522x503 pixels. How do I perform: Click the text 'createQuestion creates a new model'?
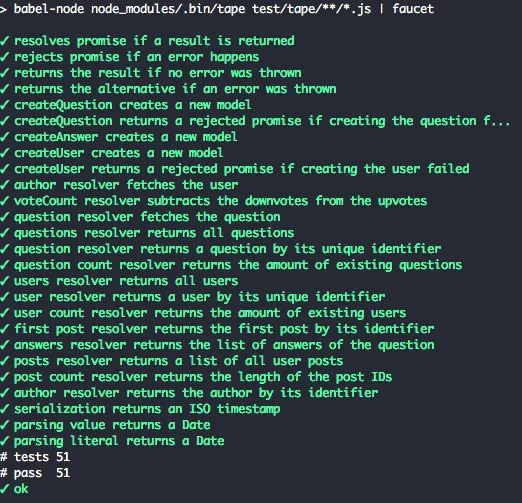pyautogui.click(x=133, y=105)
